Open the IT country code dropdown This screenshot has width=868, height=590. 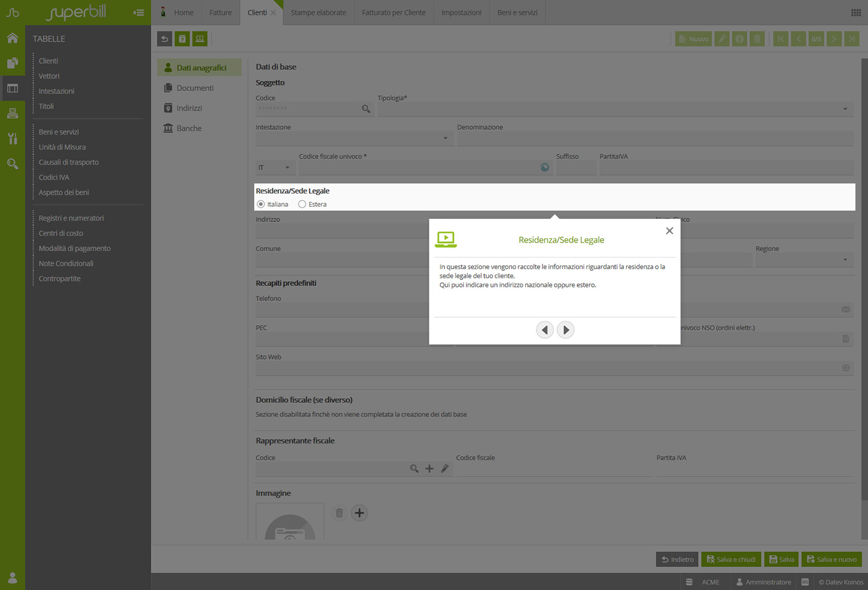click(x=274, y=168)
